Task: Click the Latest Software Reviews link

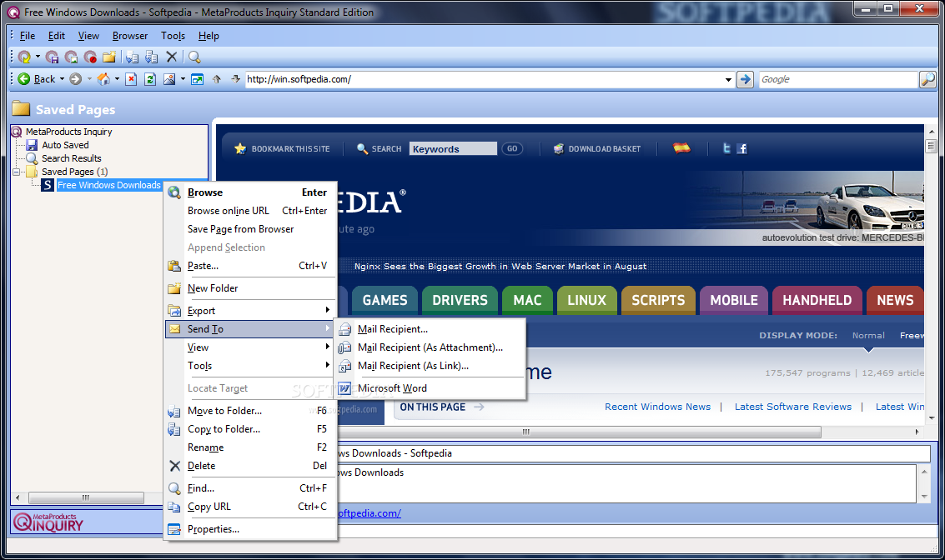Action: tap(793, 407)
